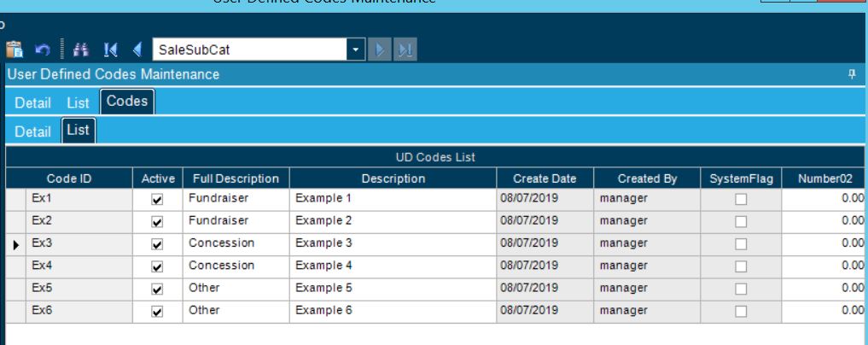Select the Codes sub-tab List

point(78,131)
